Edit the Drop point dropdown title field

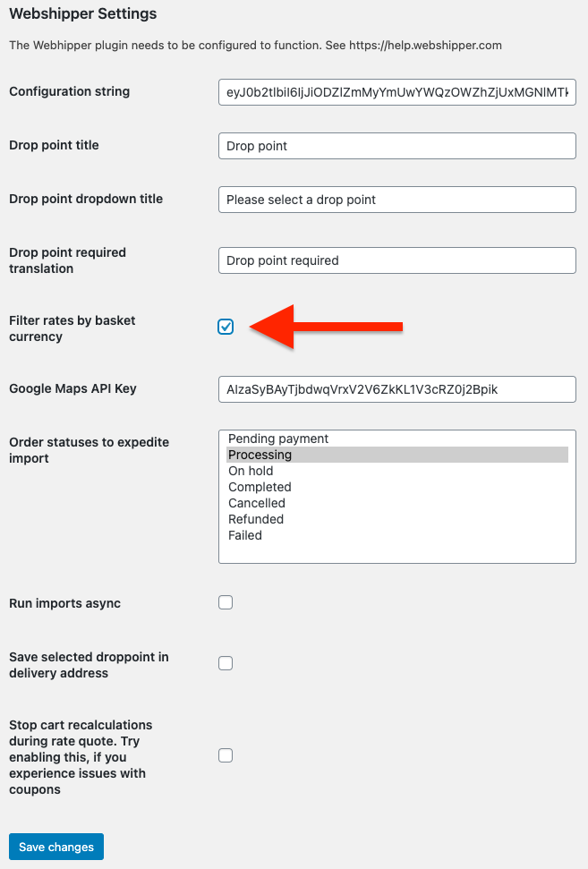pyautogui.click(x=397, y=200)
